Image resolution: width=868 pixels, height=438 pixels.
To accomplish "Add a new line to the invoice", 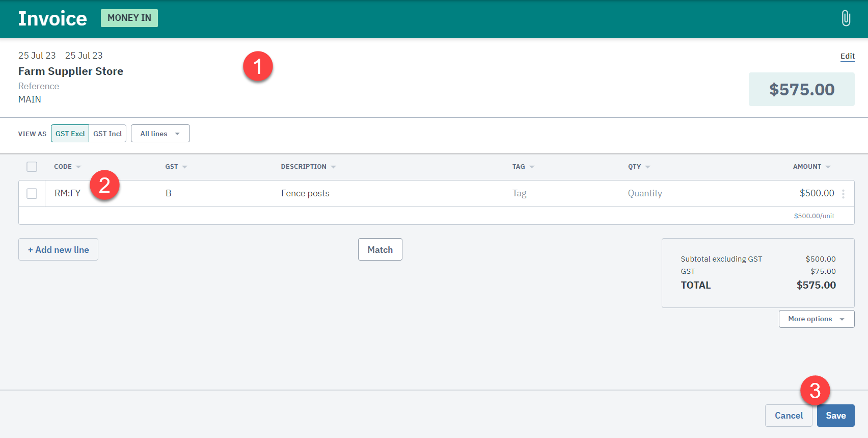I will coord(59,250).
